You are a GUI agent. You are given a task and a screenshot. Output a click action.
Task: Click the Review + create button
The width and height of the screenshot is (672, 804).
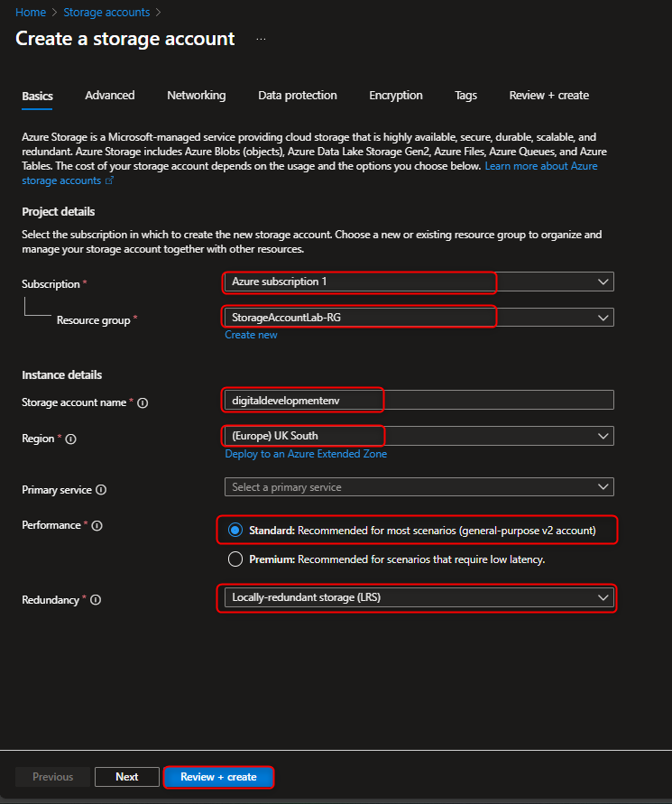coord(218,776)
